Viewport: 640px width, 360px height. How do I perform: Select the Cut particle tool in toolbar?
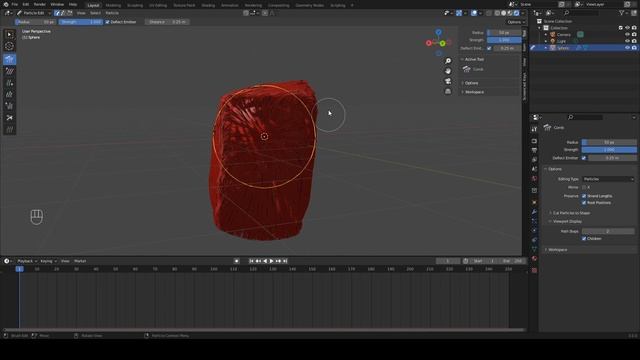point(9,118)
